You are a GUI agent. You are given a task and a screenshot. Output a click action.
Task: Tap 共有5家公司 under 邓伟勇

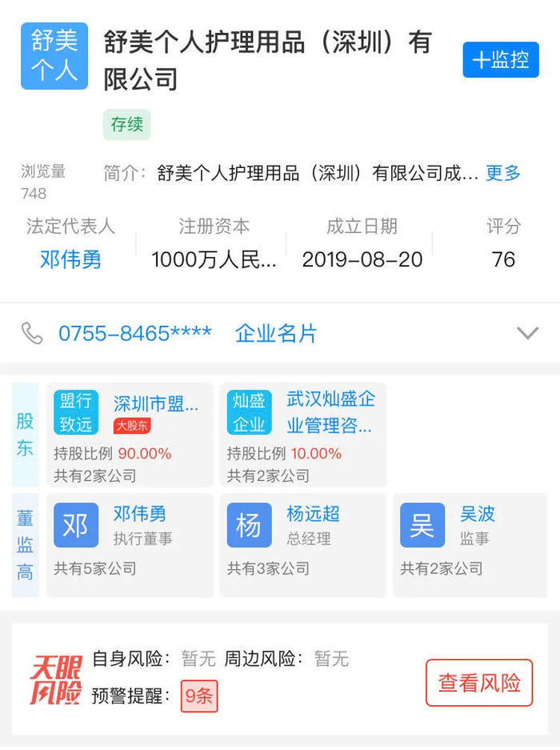coord(95,568)
